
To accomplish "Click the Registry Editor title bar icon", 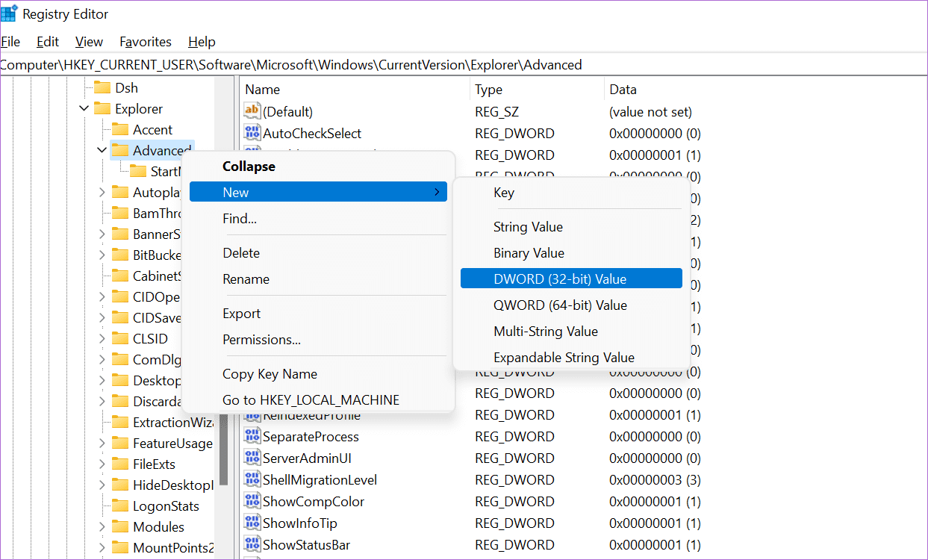I will tap(9, 13).
